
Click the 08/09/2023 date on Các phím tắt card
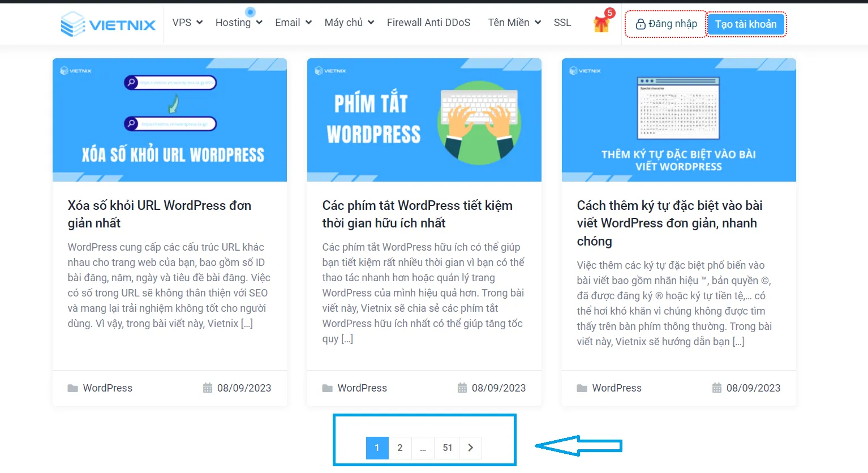click(499, 388)
